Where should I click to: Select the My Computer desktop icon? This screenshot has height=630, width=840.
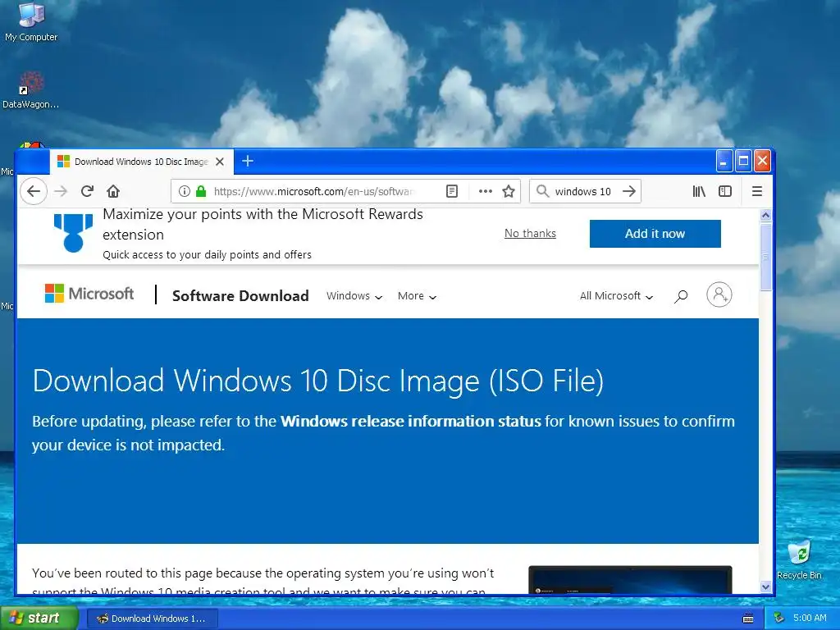31,22
